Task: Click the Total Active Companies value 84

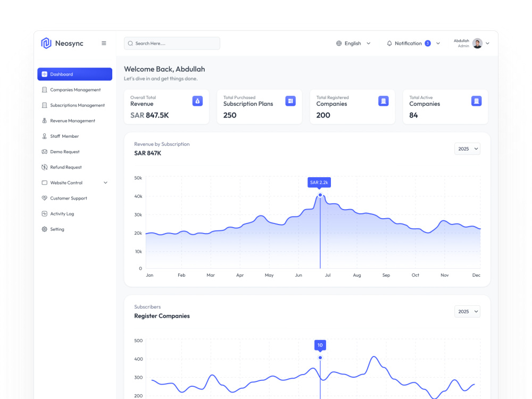Action: [413, 115]
